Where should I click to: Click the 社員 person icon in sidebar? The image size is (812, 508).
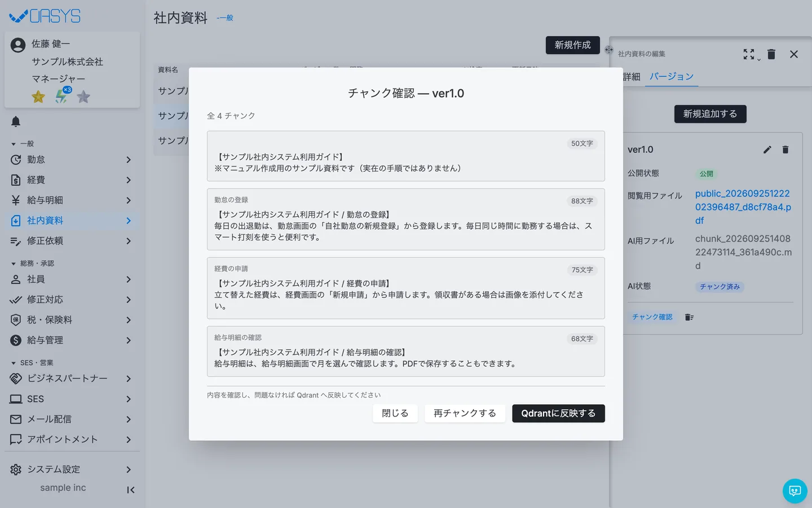[16, 279]
